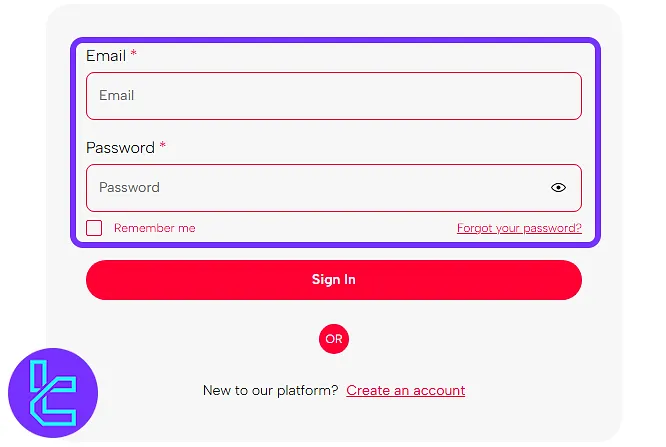Click the "Email" field label

[x=106, y=56]
